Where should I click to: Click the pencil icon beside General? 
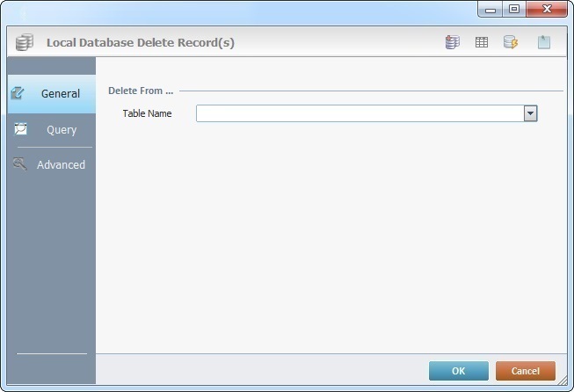click(18, 92)
